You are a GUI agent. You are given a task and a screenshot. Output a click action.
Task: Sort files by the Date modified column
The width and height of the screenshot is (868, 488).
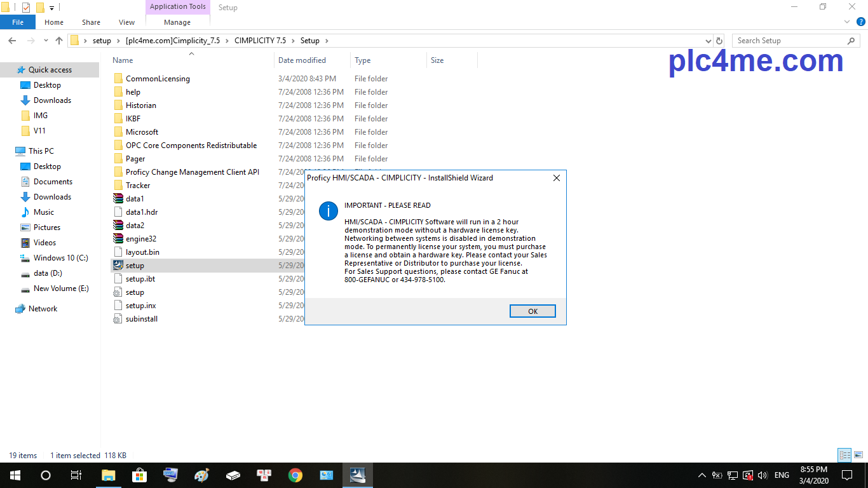pos(302,60)
